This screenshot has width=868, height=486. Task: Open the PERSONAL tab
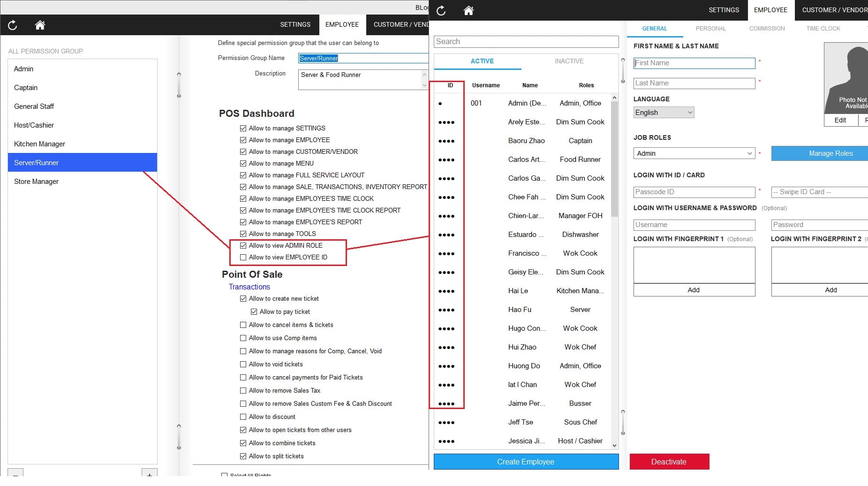[710, 29]
